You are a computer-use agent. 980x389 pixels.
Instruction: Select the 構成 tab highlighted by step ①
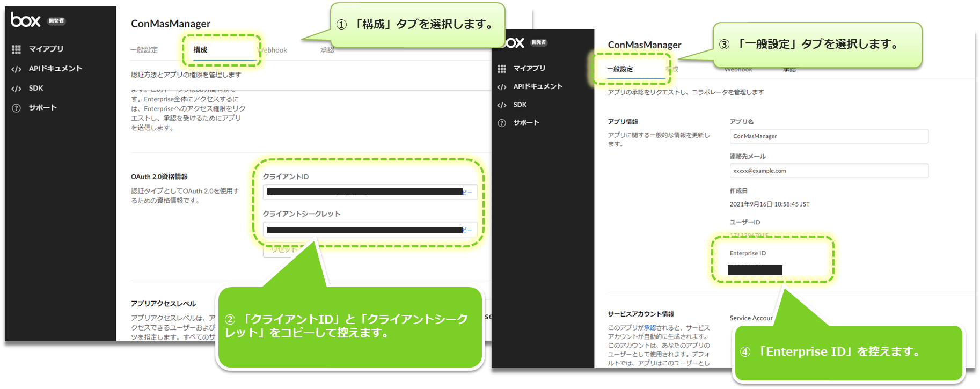(x=201, y=50)
